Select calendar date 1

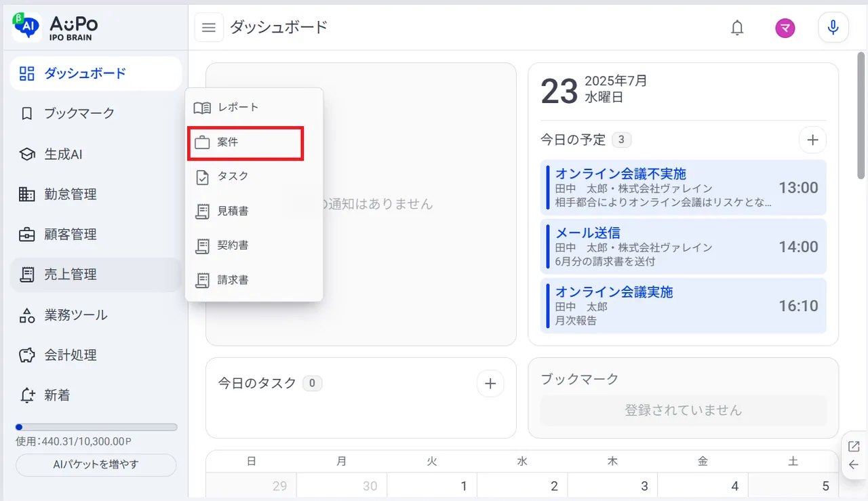432,485
